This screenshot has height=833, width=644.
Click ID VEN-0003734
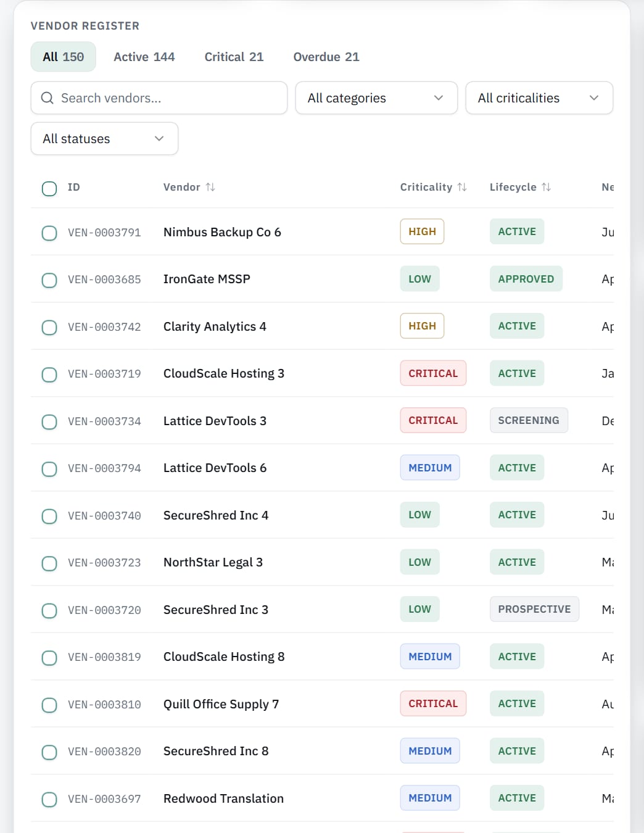click(104, 421)
